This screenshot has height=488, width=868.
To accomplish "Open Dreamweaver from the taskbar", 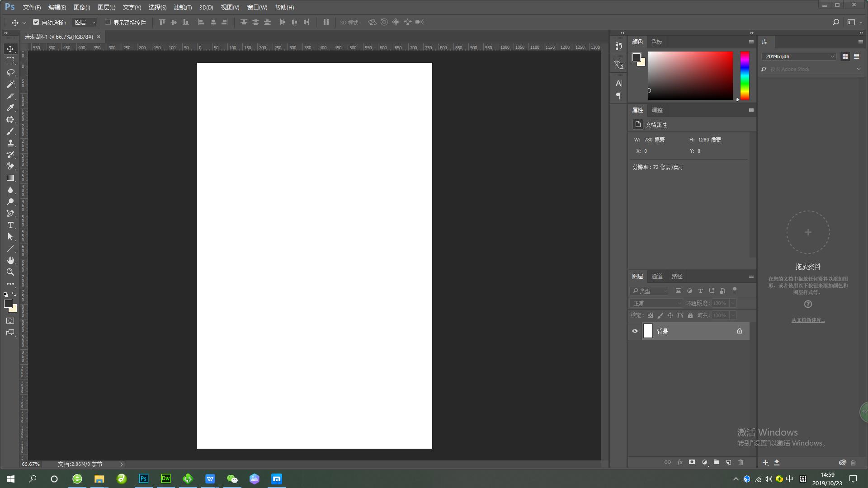I will 165,479.
